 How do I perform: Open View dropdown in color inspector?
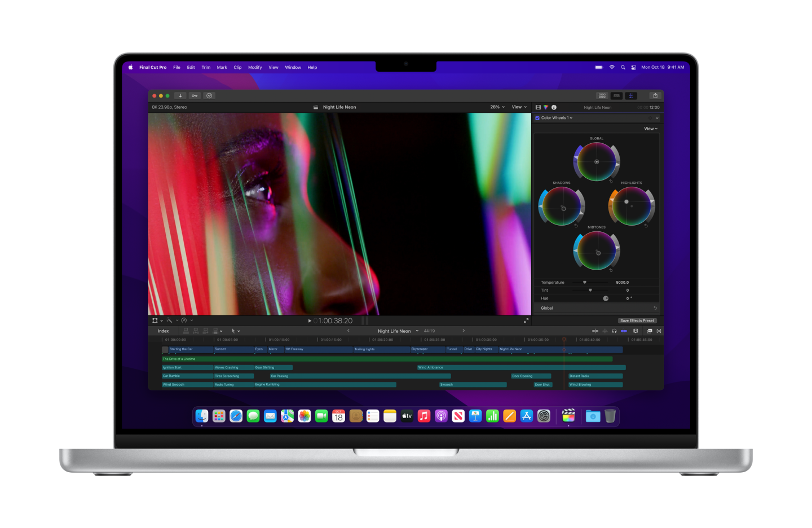[650, 129]
